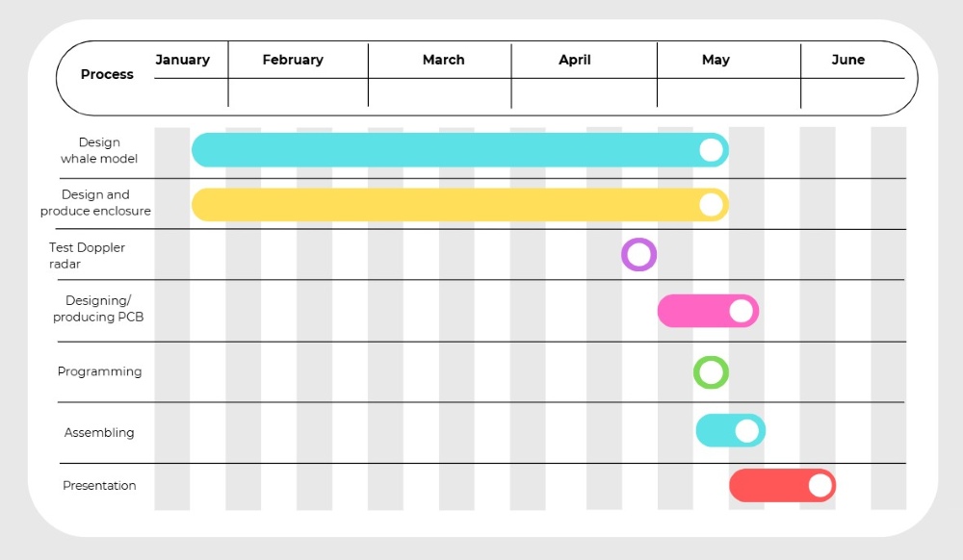This screenshot has width=963, height=560.
Task: Click the June column header
Action: 848,60
